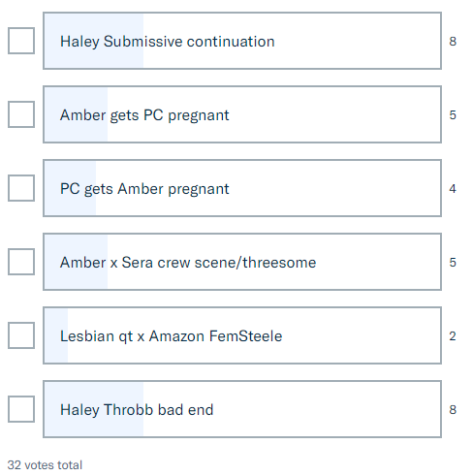The width and height of the screenshot is (472, 476).
Task: Select the Haley Submissive continuation option bar
Action: tap(242, 41)
